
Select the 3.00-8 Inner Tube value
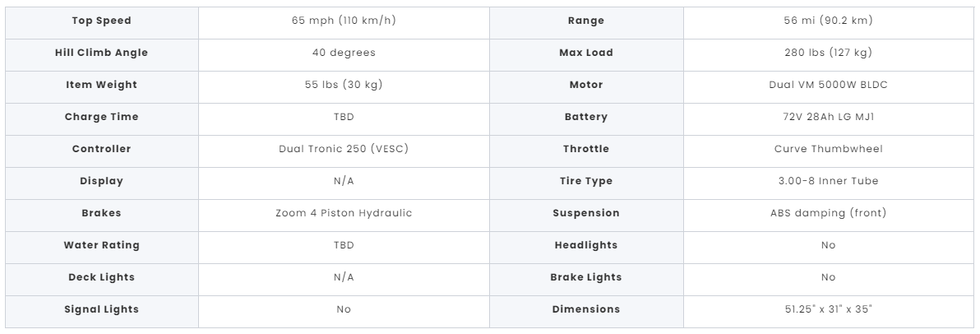[x=828, y=181]
